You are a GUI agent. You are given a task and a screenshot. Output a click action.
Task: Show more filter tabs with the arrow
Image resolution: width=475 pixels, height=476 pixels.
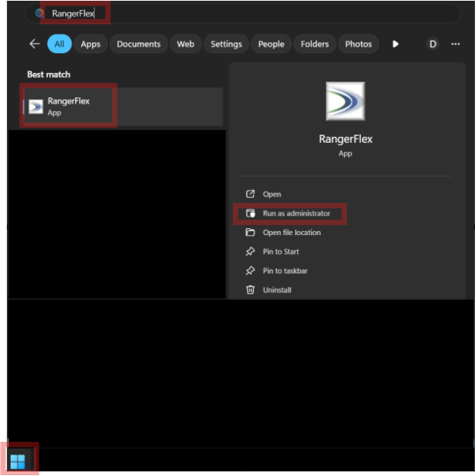tap(395, 44)
